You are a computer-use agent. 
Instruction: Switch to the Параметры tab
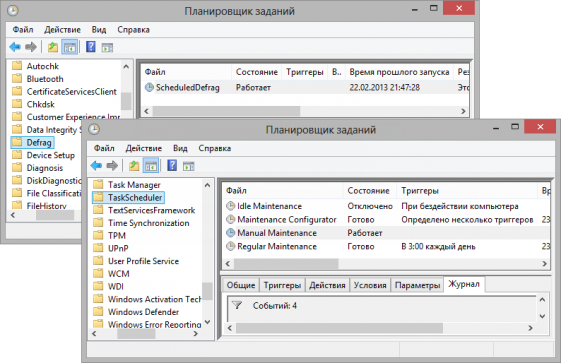417,285
